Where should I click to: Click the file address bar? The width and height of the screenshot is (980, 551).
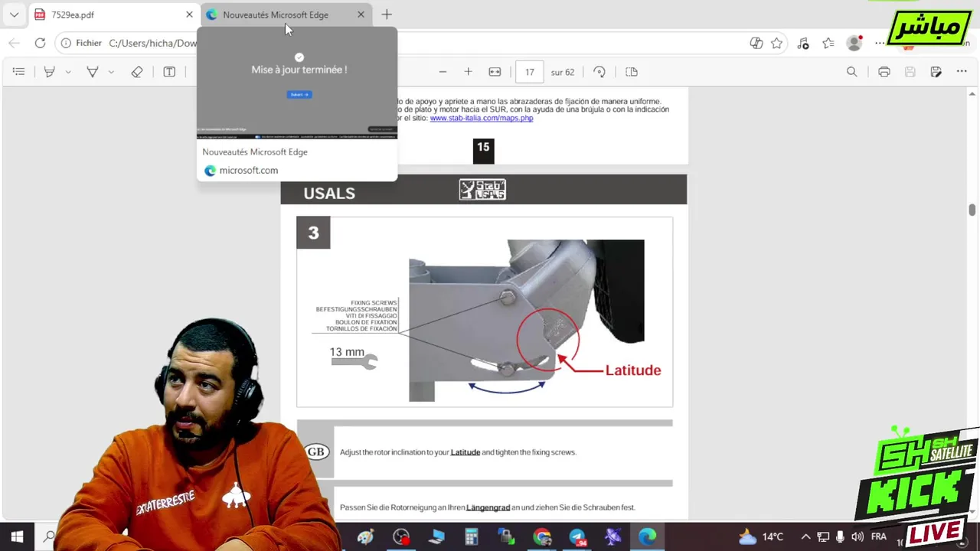click(153, 43)
